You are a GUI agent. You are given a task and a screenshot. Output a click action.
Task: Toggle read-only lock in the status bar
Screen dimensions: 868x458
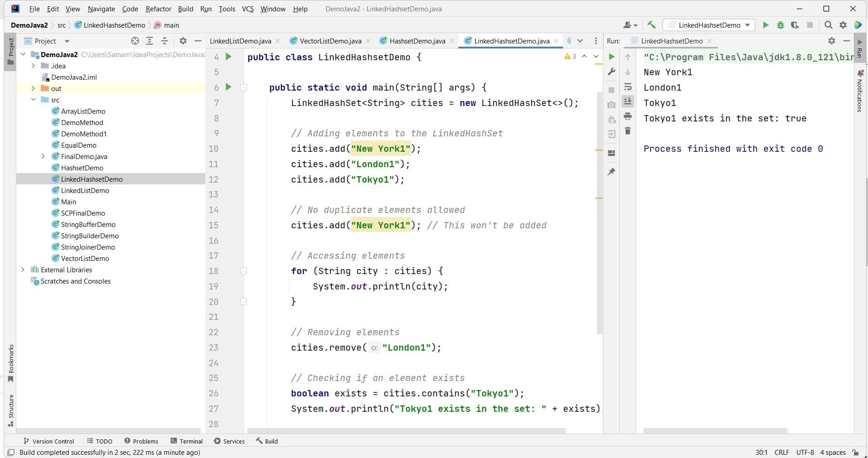tap(856, 452)
